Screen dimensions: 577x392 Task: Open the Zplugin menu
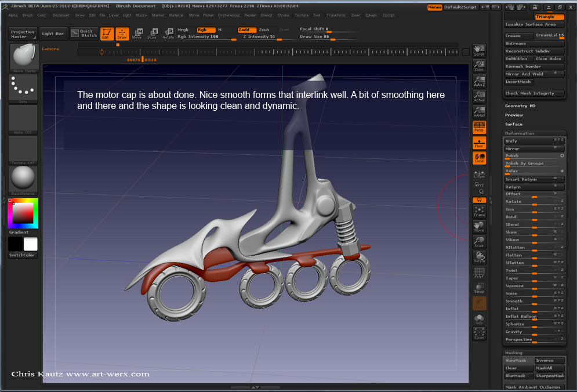tap(371, 16)
